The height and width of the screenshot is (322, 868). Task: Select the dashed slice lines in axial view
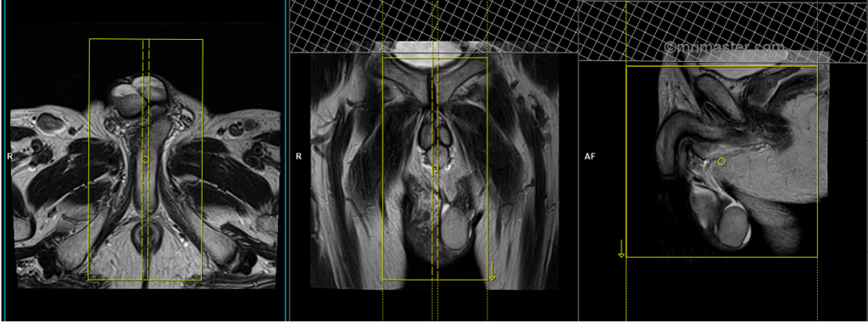click(x=146, y=159)
